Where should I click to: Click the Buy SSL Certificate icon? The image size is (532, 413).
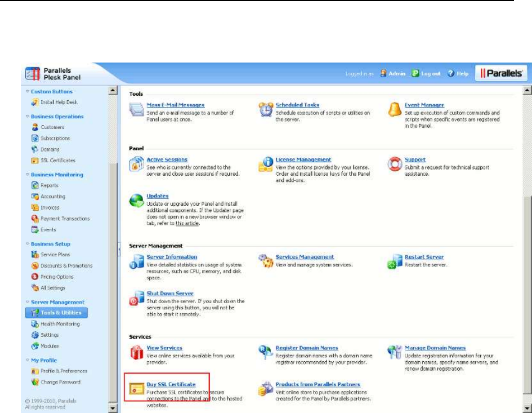137,389
